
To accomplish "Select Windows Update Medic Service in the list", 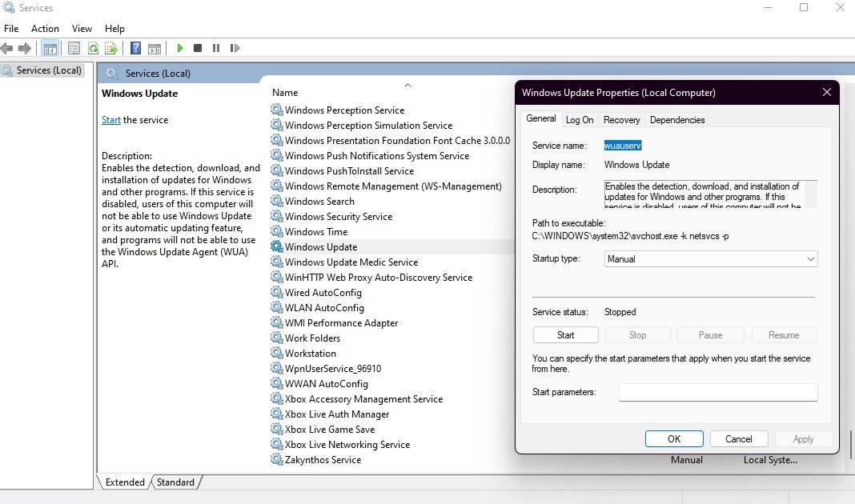I will coord(351,262).
